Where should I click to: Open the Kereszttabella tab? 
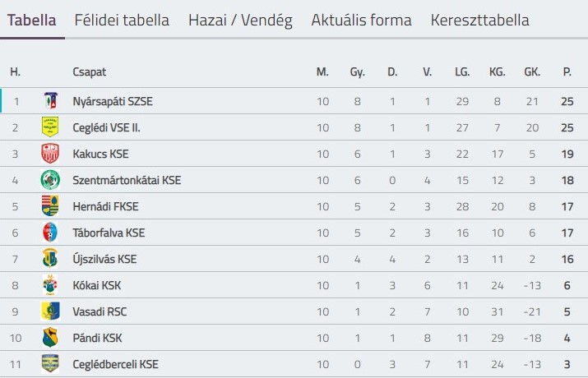pos(479,20)
